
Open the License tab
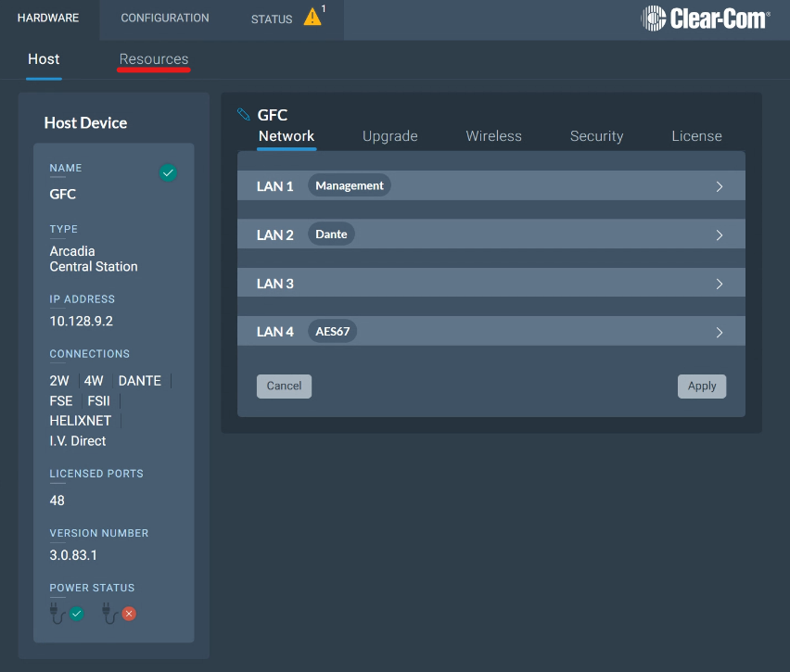[696, 136]
